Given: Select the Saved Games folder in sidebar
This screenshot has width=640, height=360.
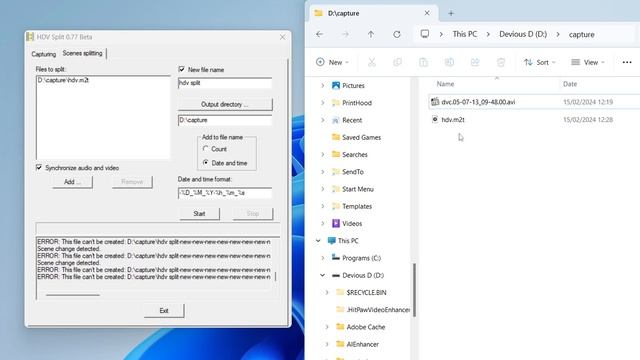Looking at the screenshot, I should [361, 137].
